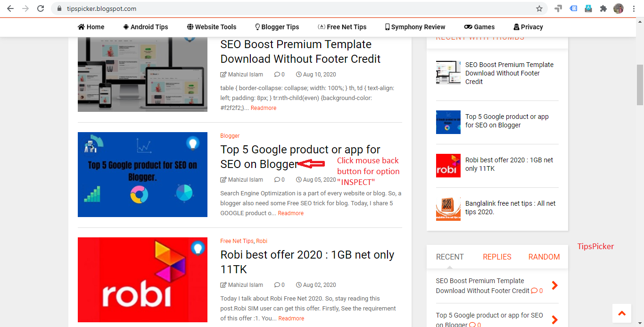
Task: Open the Blogger Tips menu
Action: (x=277, y=27)
